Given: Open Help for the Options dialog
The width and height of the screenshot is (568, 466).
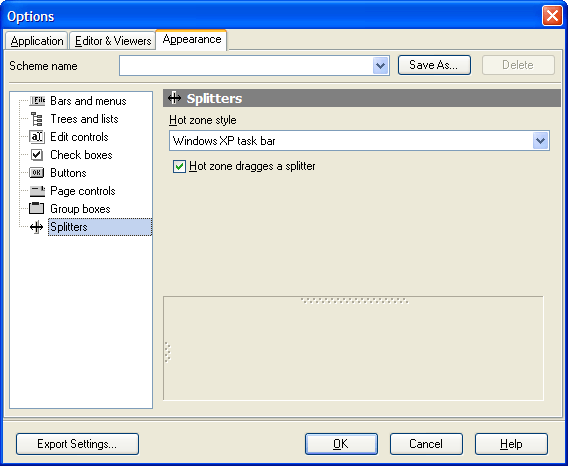Looking at the screenshot, I should pyautogui.click(x=511, y=444).
